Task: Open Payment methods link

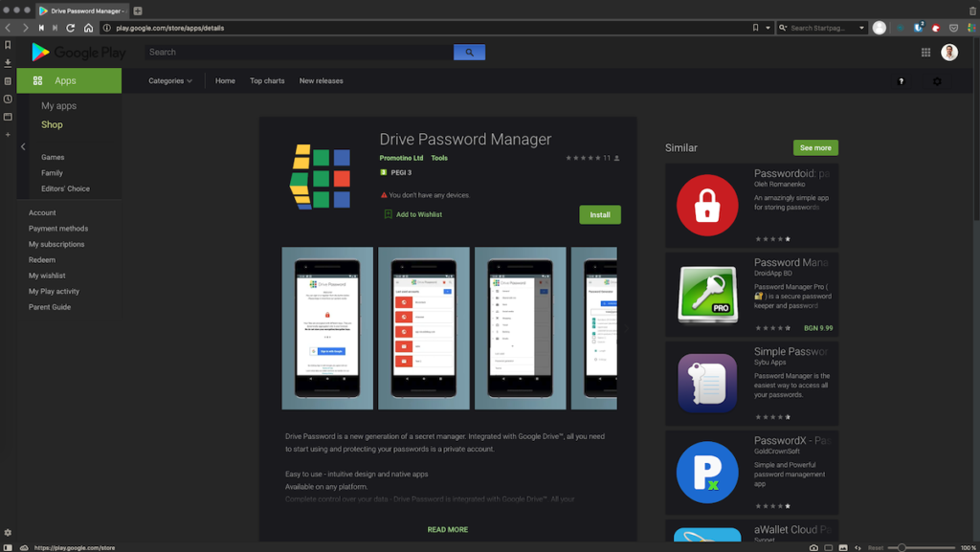Action: 58,229
